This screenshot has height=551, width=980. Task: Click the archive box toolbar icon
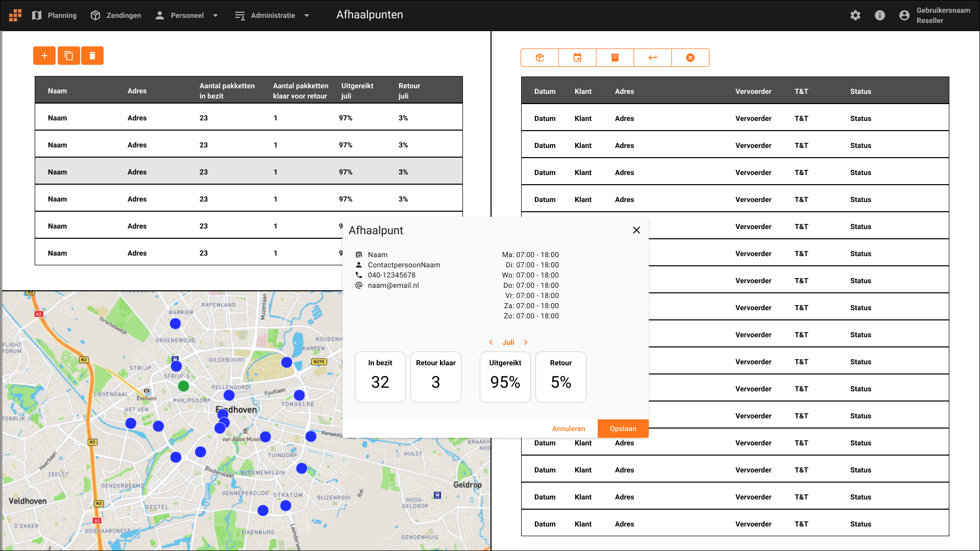[x=615, y=58]
